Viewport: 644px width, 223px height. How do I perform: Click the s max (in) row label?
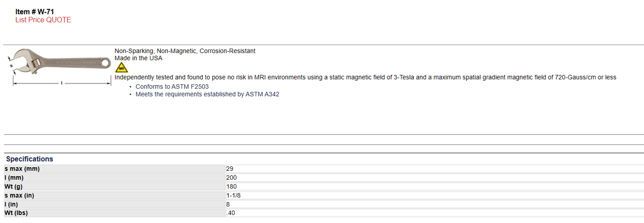(x=19, y=195)
